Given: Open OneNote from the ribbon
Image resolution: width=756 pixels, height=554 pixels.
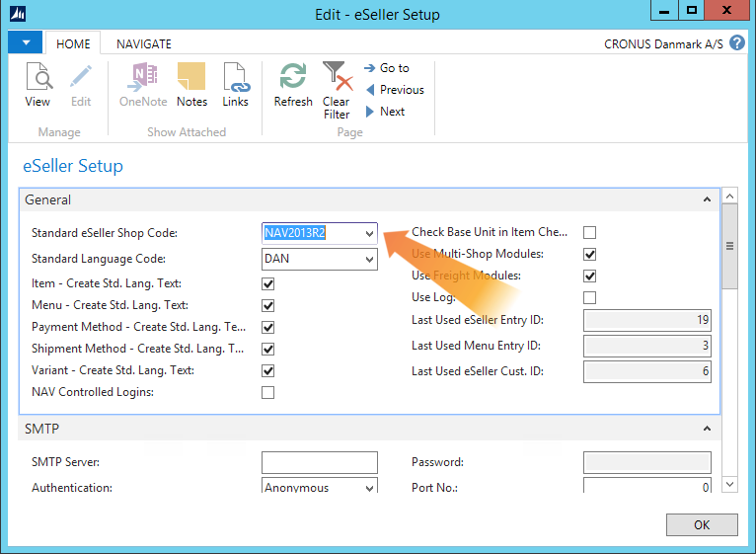Looking at the screenshot, I should click(143, 85).
